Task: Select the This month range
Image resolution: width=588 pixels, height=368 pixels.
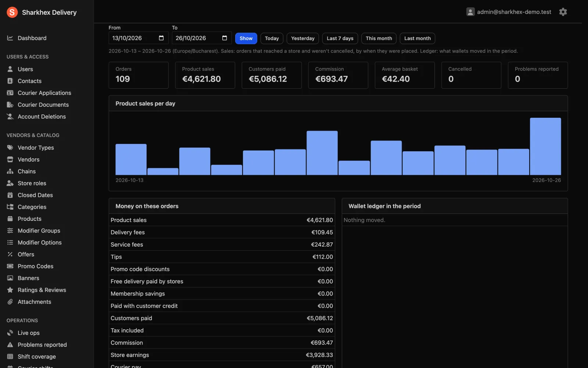Action: (x=379, y=38)
